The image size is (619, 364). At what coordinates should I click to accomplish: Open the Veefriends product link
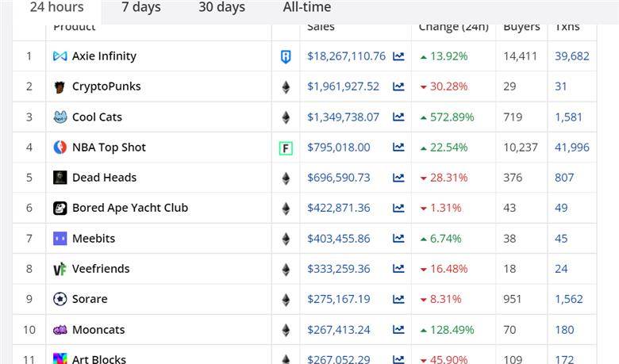(x=101, y=269)
